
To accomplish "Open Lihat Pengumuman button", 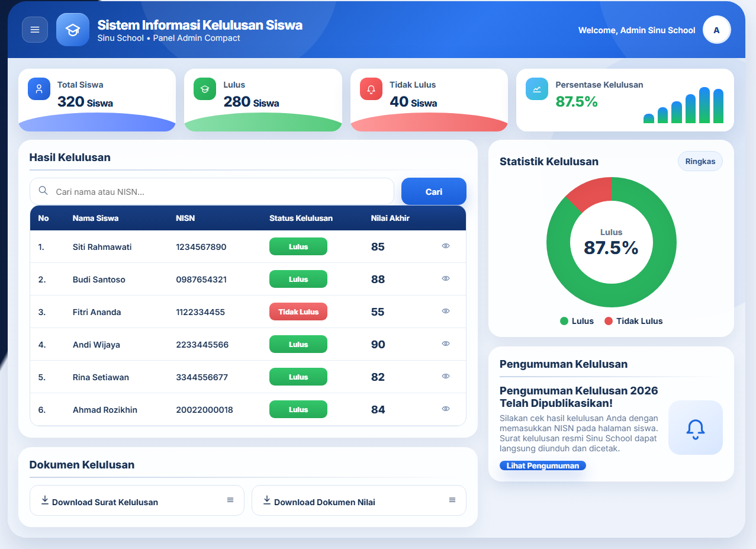I will (543, 465).
